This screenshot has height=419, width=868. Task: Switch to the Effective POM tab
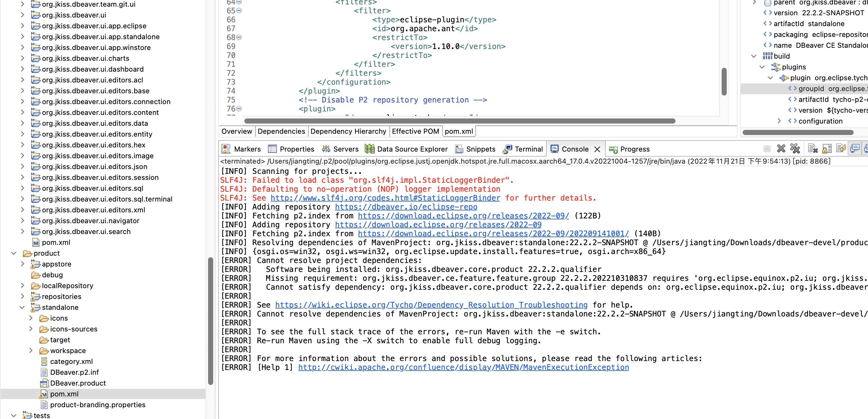click(416, 131)
